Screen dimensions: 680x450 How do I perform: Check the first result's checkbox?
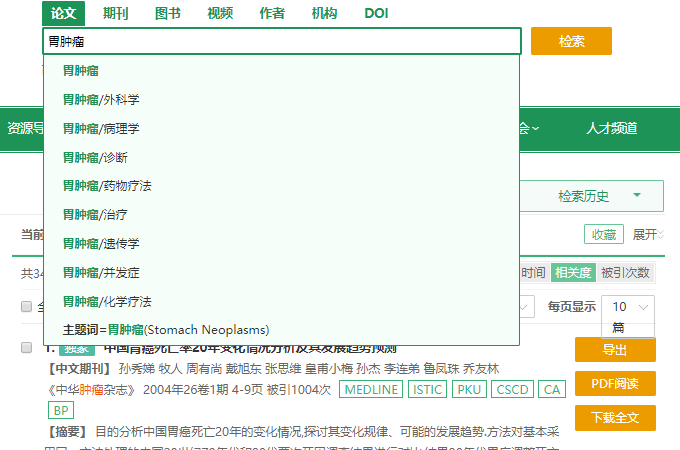coord(27,348)
